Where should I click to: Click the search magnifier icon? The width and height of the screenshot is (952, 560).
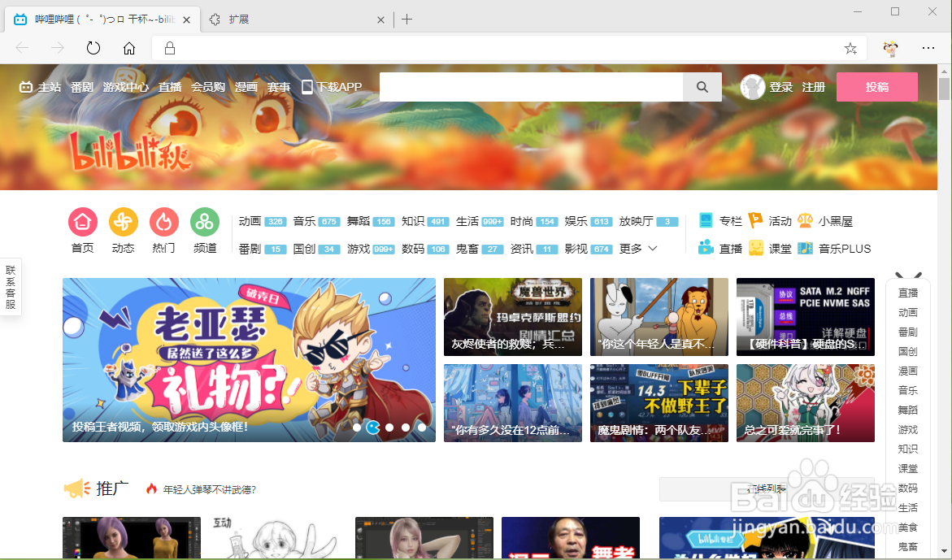702,86
